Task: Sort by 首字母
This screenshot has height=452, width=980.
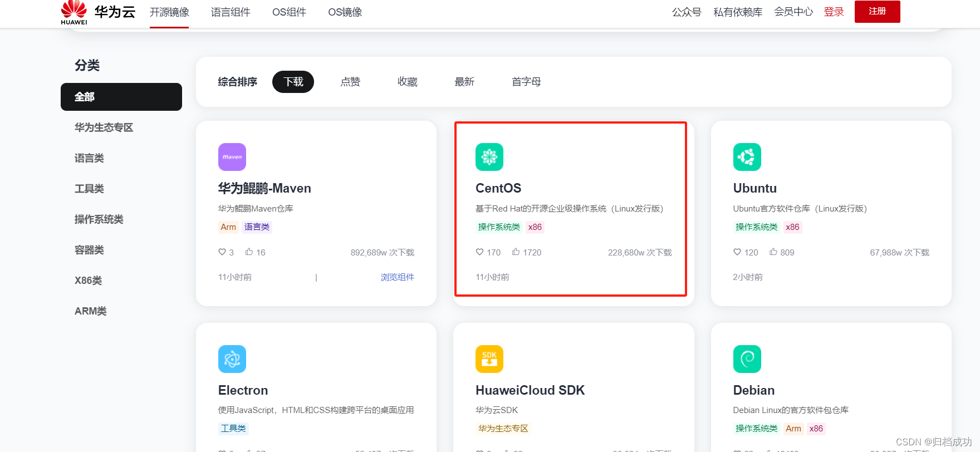Action: [x=526, y=82]
